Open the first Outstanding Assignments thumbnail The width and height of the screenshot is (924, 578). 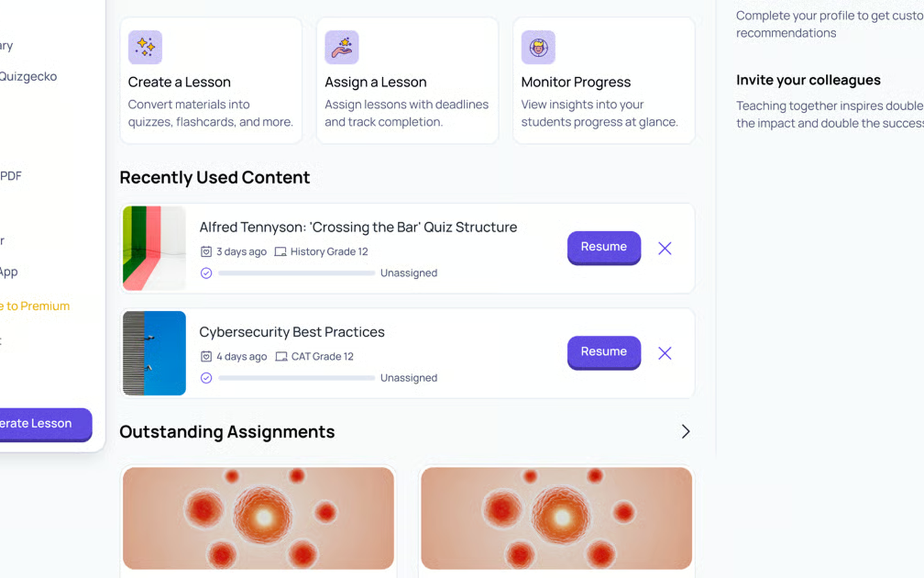tap(258, 518)
